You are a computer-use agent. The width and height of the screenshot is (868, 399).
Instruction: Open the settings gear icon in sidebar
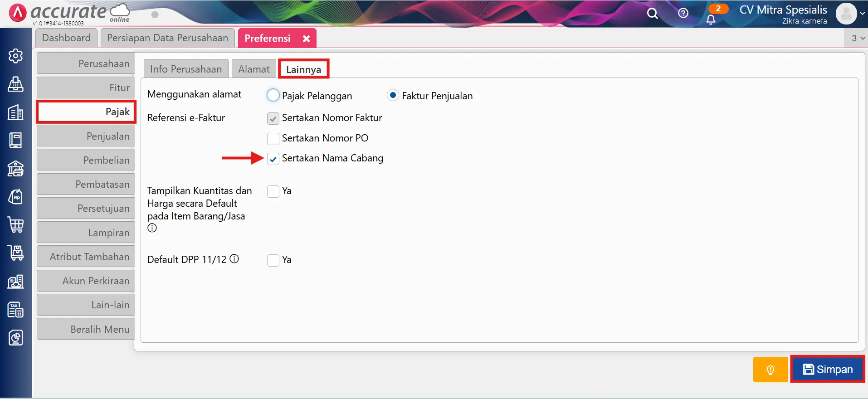click(15, 56)
